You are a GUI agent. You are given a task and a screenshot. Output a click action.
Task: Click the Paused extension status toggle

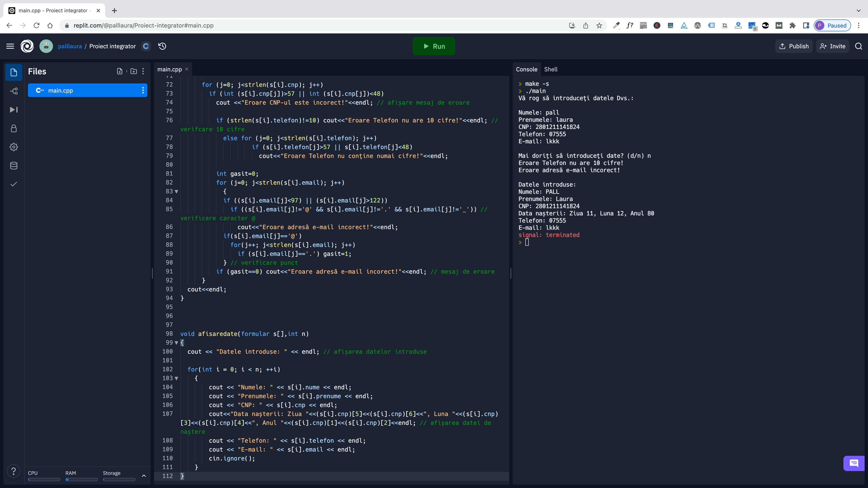tap(832, 25)
